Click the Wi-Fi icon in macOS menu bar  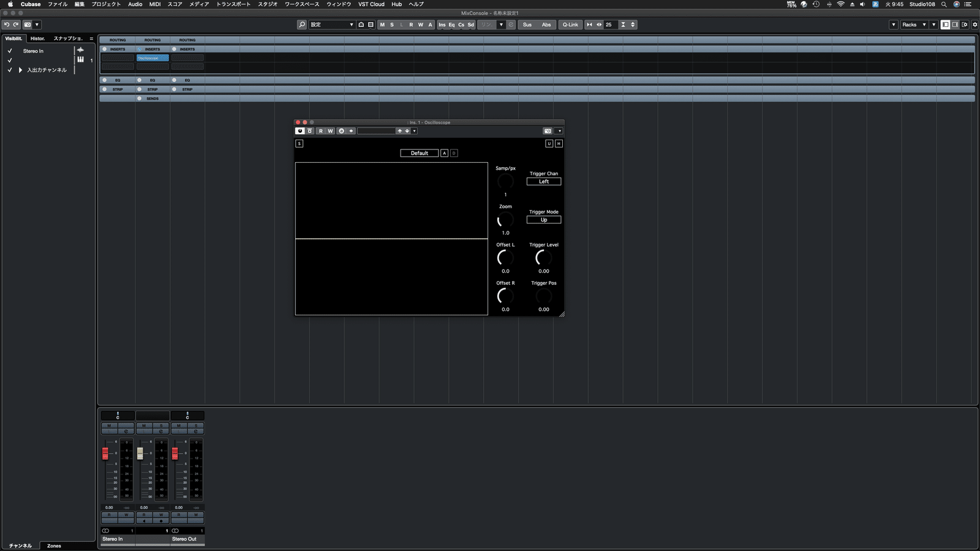click(841, 4)
